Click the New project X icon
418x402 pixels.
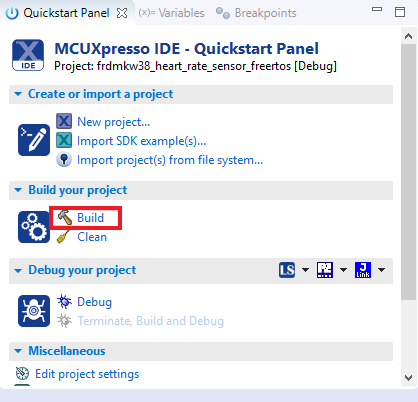click(64, 121)
